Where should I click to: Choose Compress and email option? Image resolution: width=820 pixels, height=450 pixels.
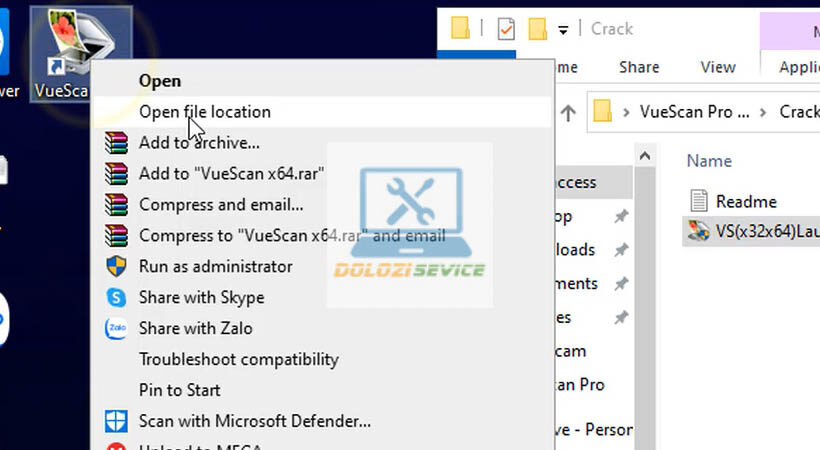pyautogui.click(x=221, y=205)
